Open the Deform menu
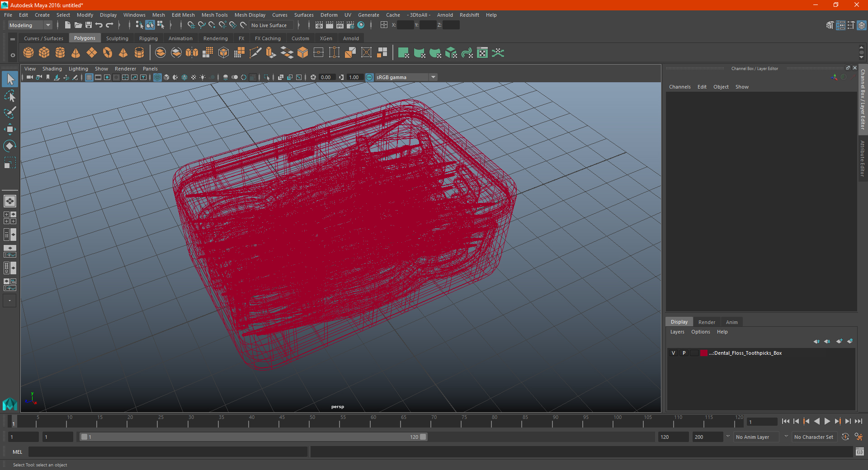This screenshot has width=868, height=470. click(x=329, y=15)
